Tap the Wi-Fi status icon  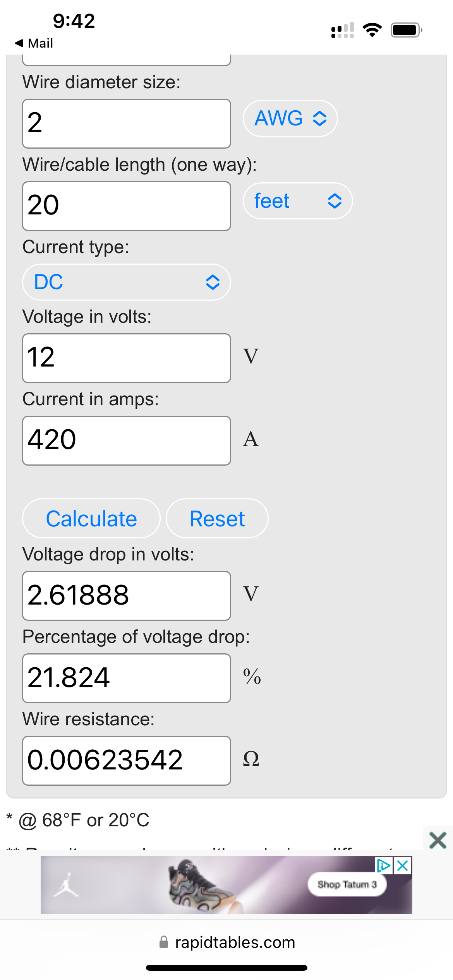372,30
